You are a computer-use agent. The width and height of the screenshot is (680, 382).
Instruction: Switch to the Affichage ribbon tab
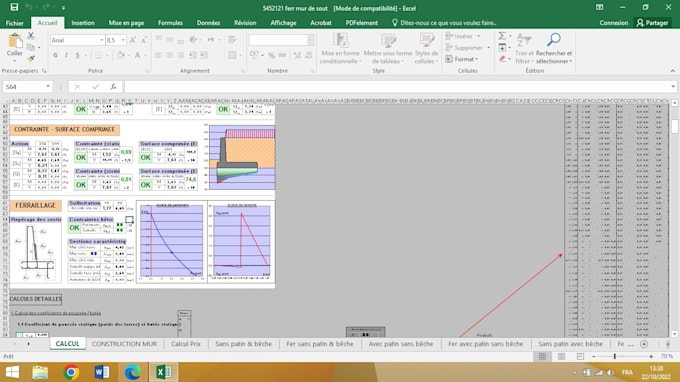(x=283, y=23)
